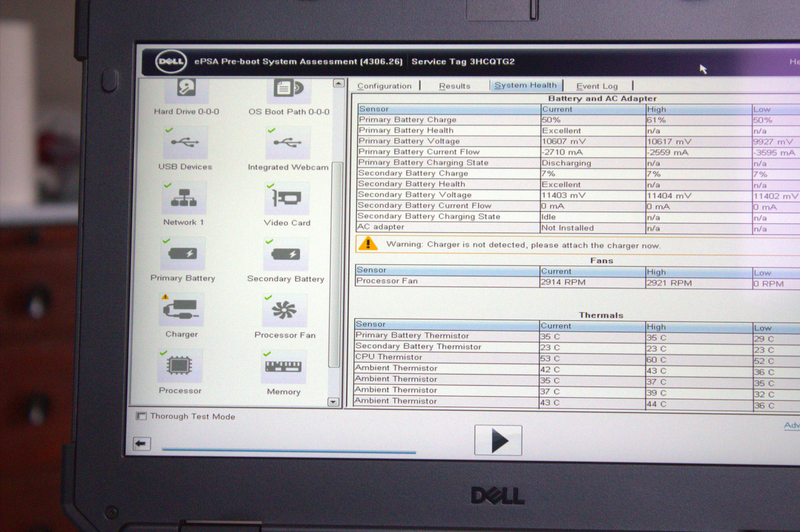800x532 pixels.
Task: Click the 'Not Installed' AC adapter value
Action: click(567, 228)
